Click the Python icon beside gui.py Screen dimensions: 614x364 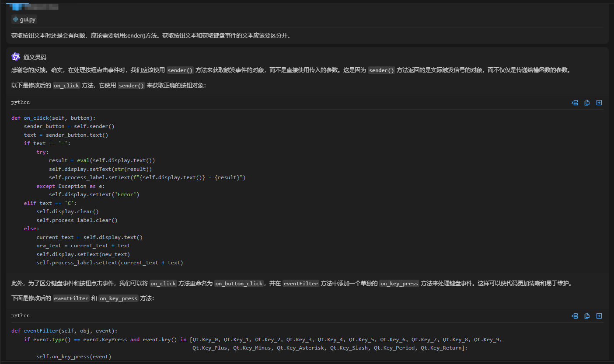(16, 20)
